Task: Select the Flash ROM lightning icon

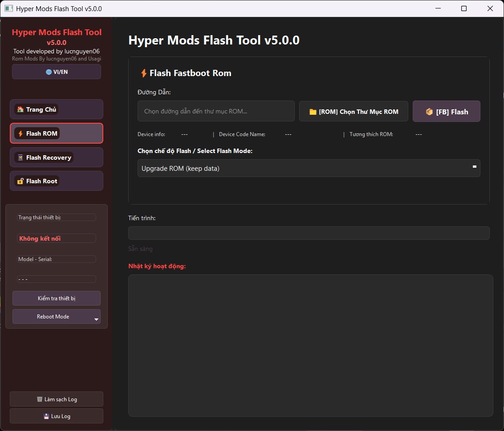Action: coord(20,133)
